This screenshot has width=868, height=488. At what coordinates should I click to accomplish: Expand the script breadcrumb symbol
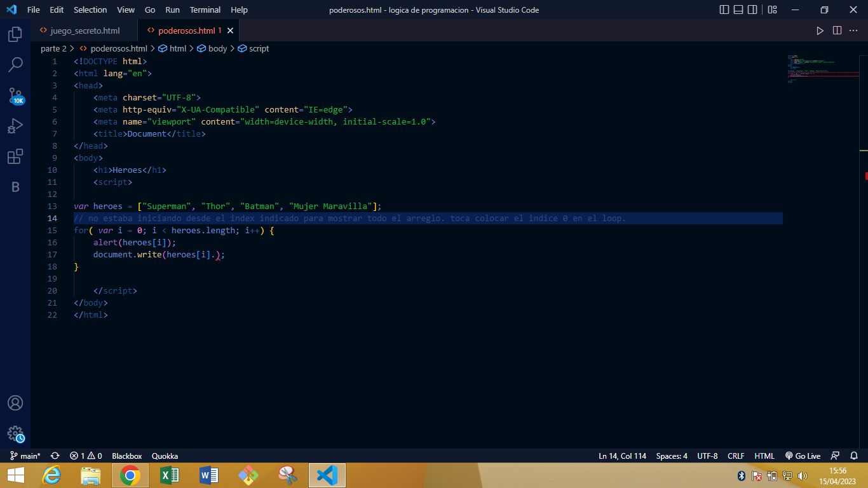pos(253,48)
